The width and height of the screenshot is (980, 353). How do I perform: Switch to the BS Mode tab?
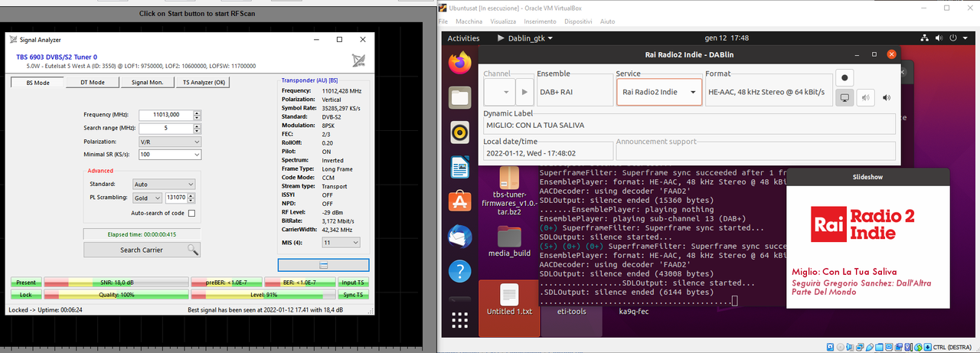pos(38,82)
